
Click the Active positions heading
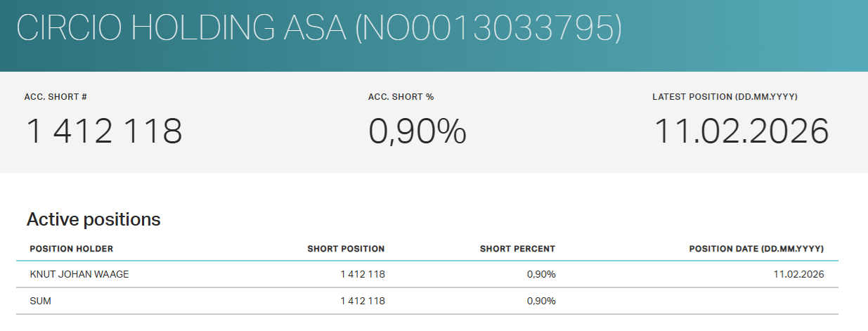[93, 219]
